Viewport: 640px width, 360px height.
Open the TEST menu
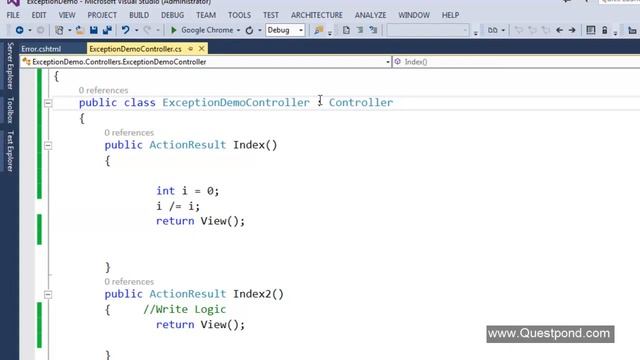271,15
